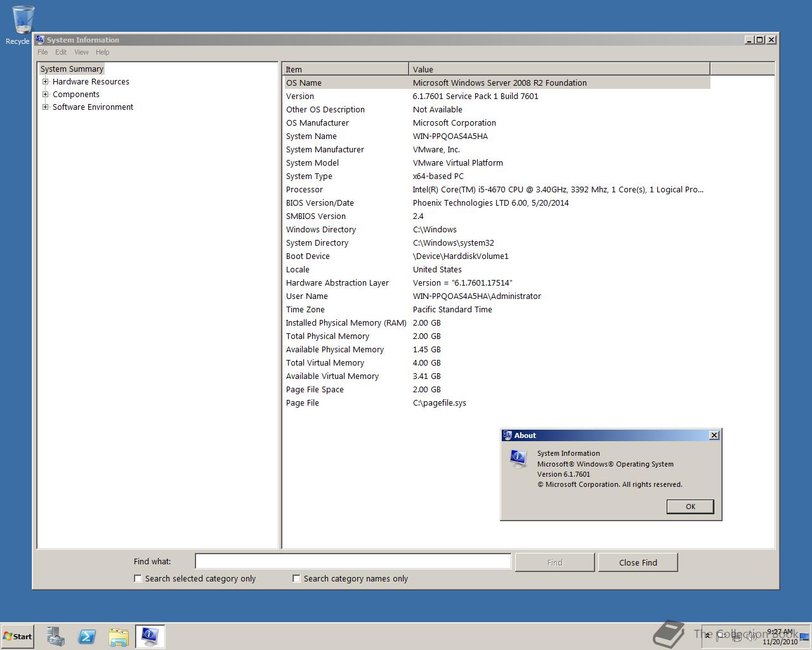Open the View menu

click(x=81, y=52)
